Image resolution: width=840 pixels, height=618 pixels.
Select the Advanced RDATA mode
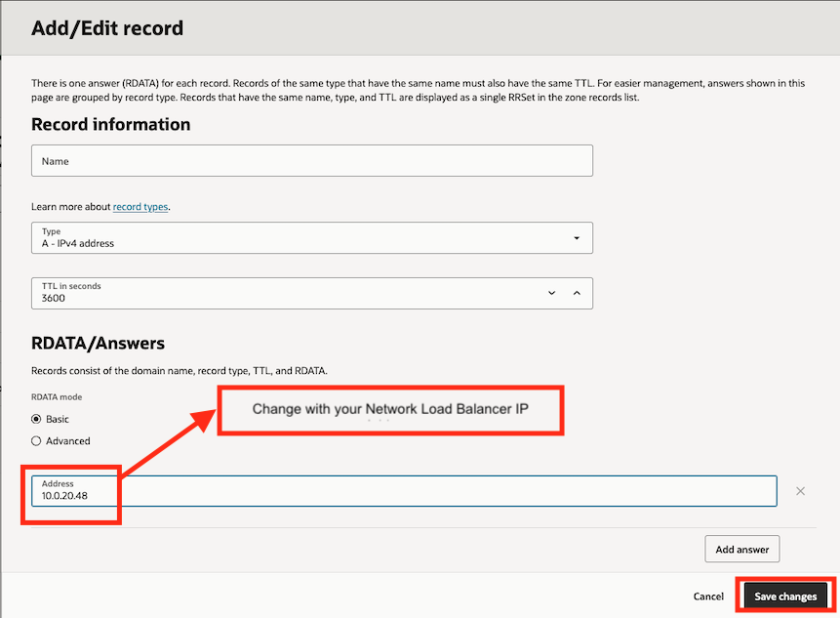36,441
